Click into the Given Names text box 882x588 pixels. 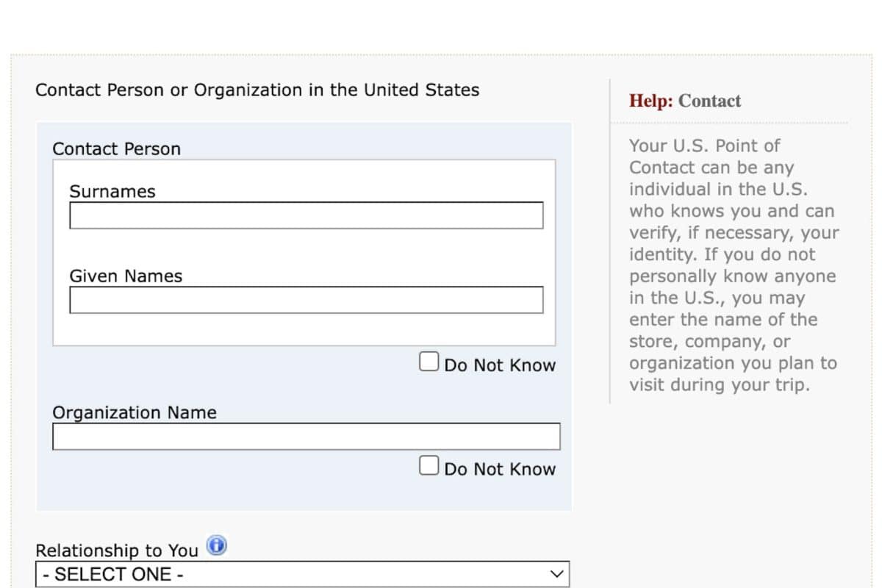click(x=306, y=300)
